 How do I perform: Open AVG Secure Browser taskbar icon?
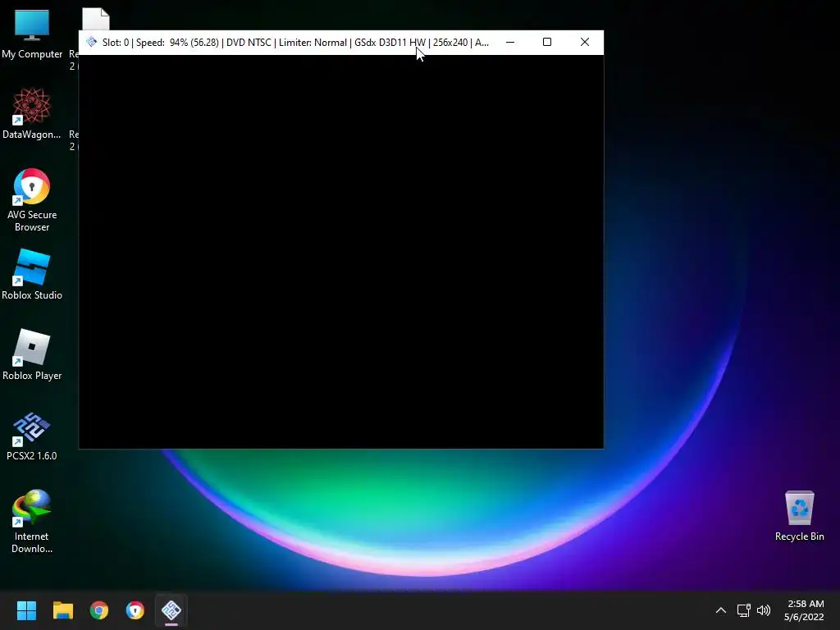(135, 610)
